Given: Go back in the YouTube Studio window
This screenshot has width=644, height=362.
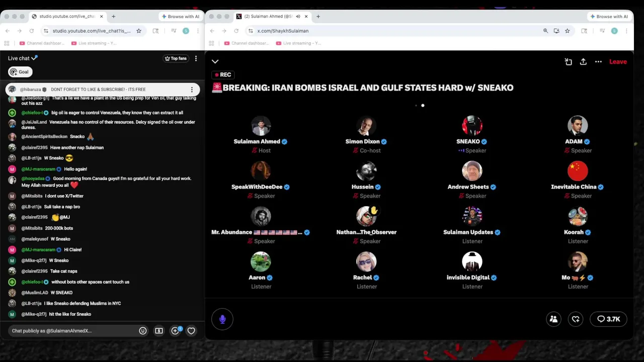Looking at the screenshot, I should coord(7,31).
